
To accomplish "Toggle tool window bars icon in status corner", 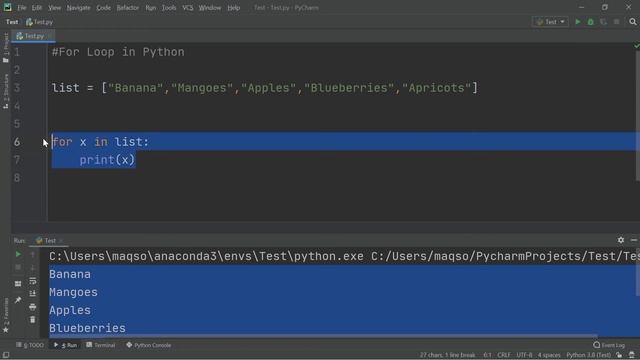I will coord(6,355).
